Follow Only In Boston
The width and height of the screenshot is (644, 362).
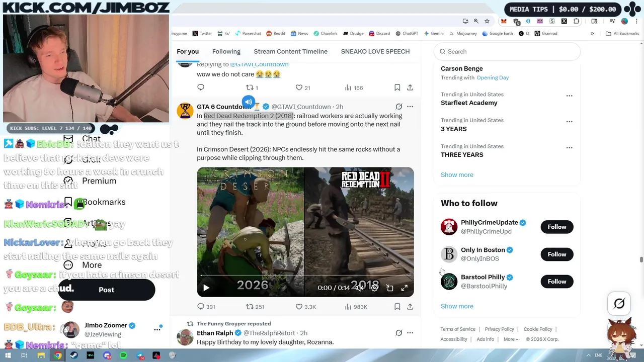557,254
